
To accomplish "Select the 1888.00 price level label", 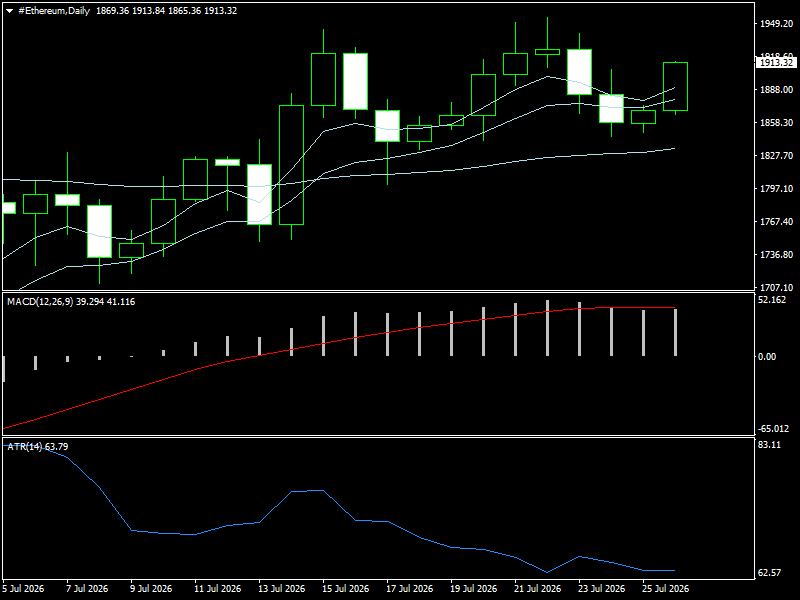I will coord(776,90).
